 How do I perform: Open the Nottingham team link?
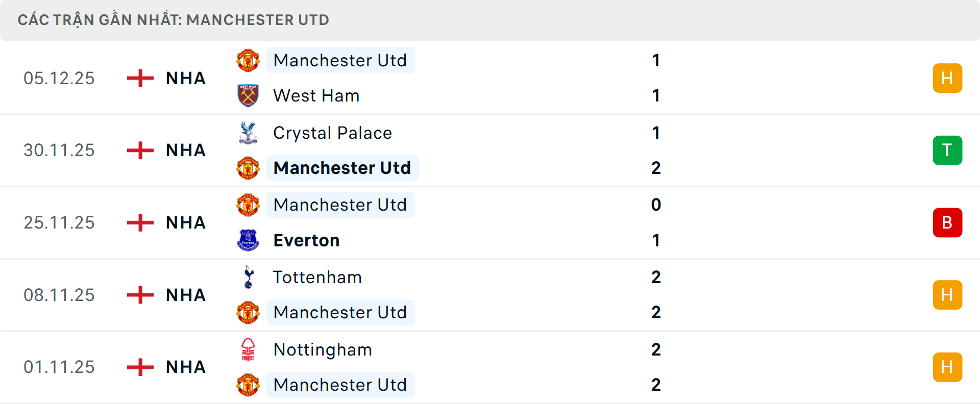[x=323, y=350]
